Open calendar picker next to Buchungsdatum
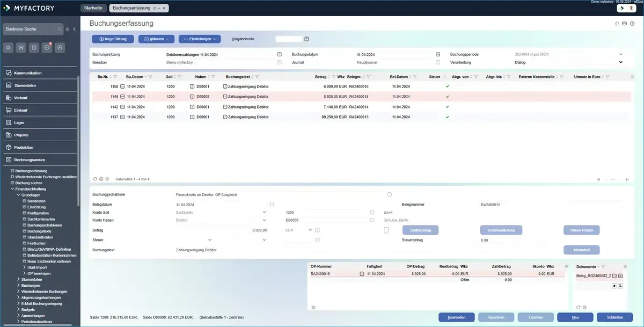Image resolution: width=644 pixels, height=327 pixels. click(x=437, y=54)
